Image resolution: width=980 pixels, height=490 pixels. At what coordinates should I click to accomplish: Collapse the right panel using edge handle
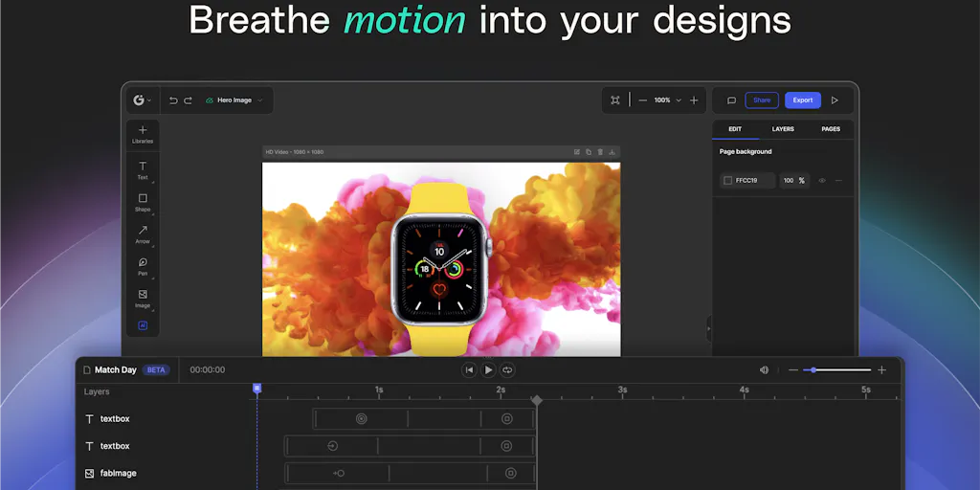click(x=709, y=328)
